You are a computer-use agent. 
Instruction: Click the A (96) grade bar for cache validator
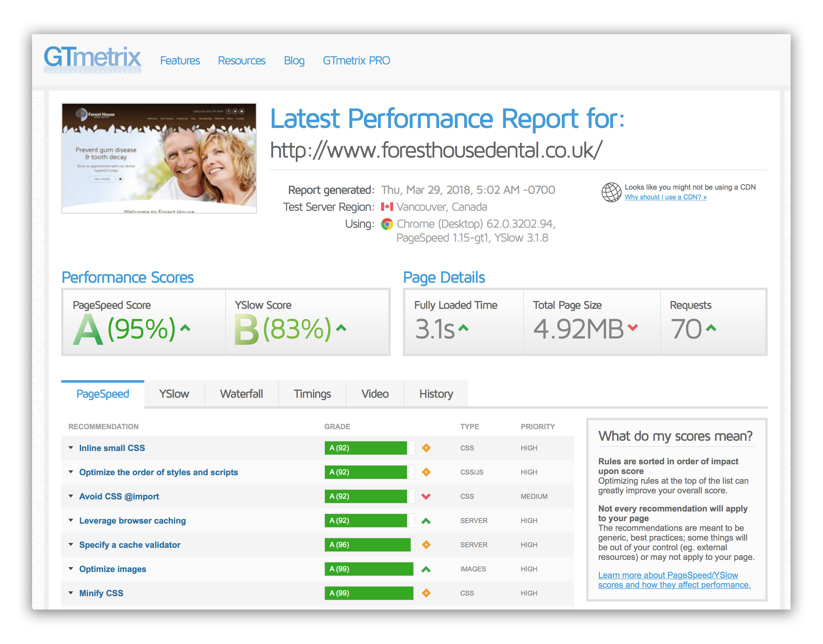(x=369, y=545)
